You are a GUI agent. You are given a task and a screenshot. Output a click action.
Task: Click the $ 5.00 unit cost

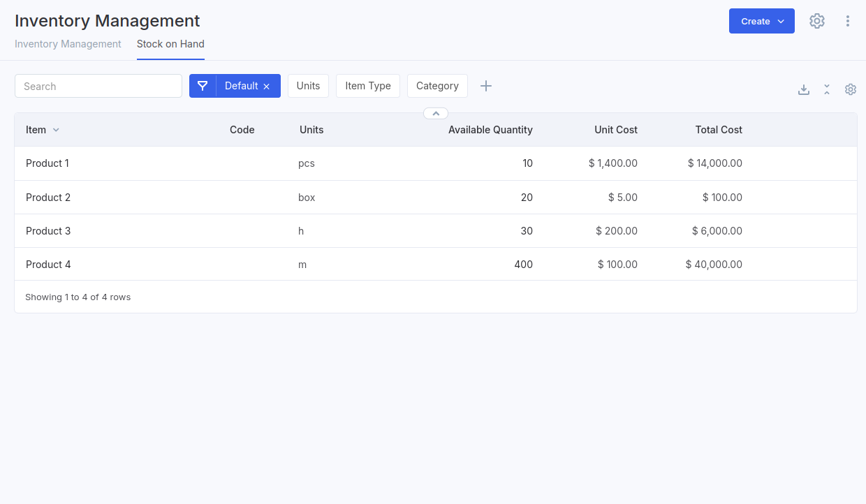[623, 198]
